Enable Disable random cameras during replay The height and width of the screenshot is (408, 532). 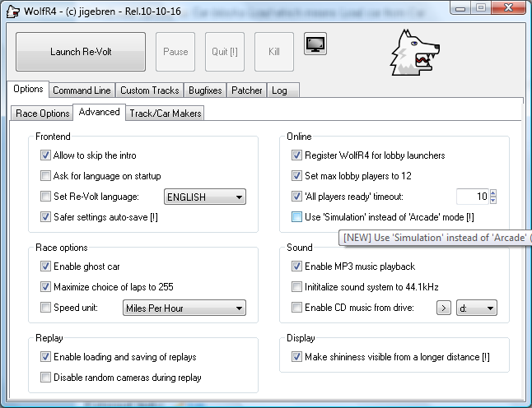coord(45,378)
